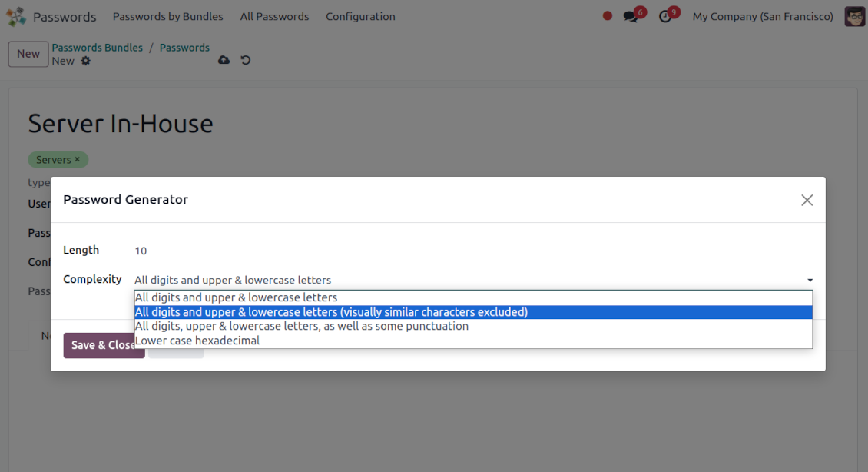Click the cloud save record icon
The width and height of the screenshot is (868, 472).
point(224,60)
